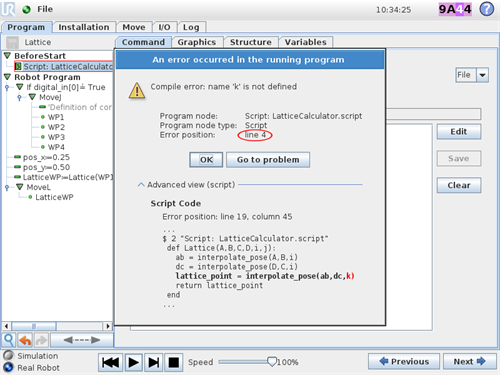Open the Structure sub-tab
This screenshot has width=500, height=375.
click(251, 42)
